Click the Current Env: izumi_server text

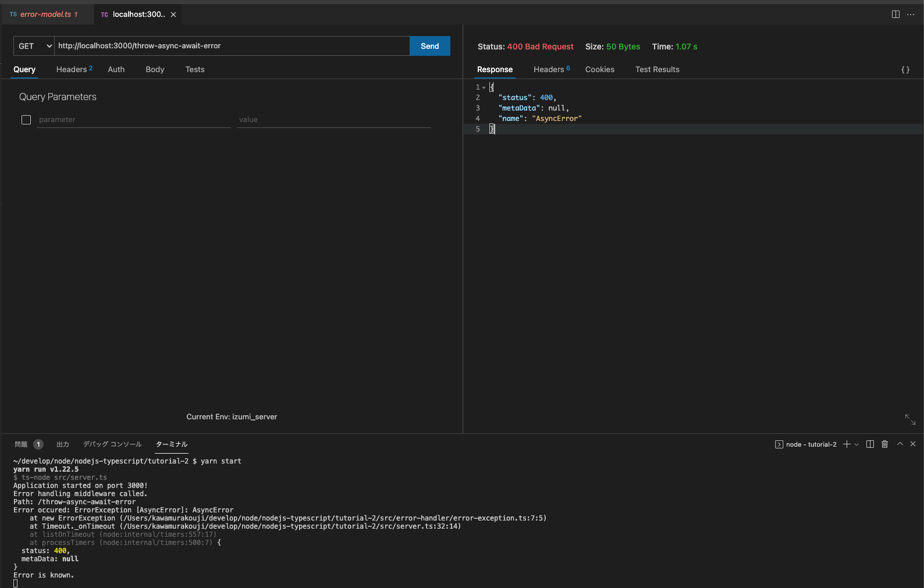[232, 417]
